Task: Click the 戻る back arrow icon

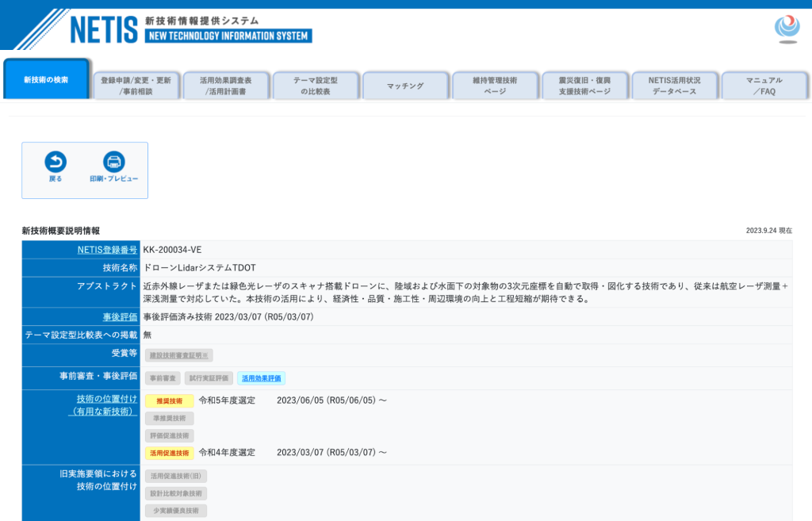Action: (56, 162)
